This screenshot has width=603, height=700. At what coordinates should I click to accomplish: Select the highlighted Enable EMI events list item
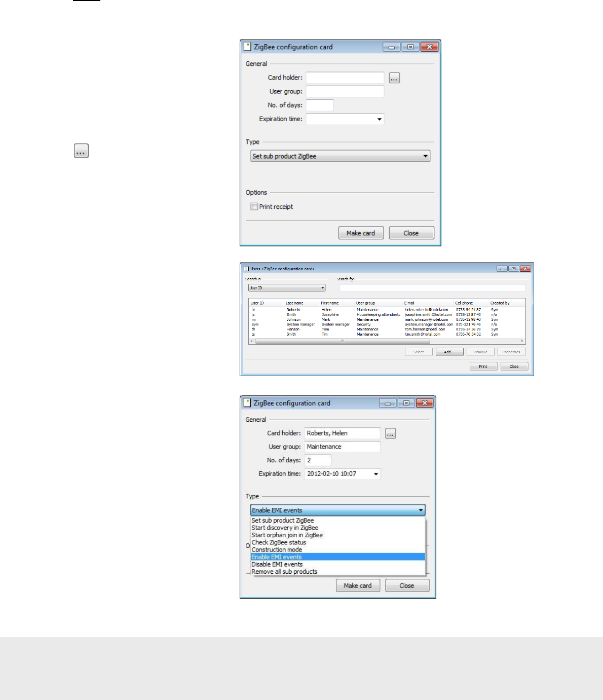coord(338,557)
